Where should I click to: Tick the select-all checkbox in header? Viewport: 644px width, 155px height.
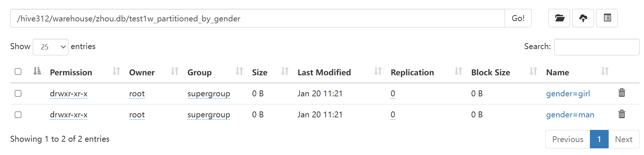(x=18, y=72)
